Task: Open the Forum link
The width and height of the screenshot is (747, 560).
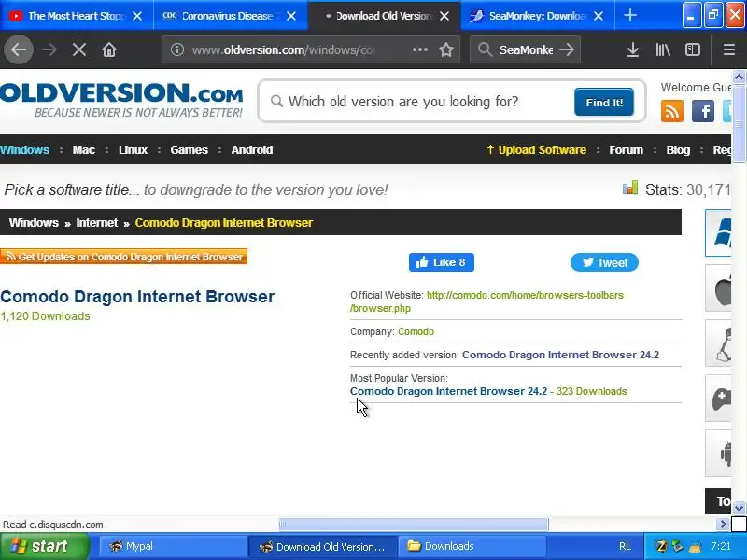Action: click(x=626, y=150)
